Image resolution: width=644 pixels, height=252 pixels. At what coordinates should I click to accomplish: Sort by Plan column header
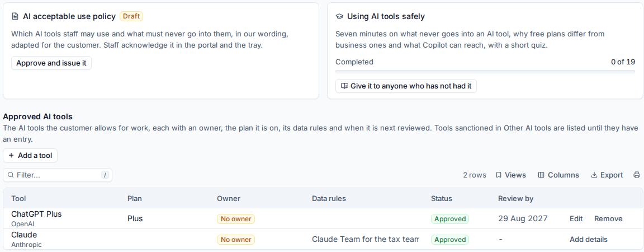coord(135,198)
